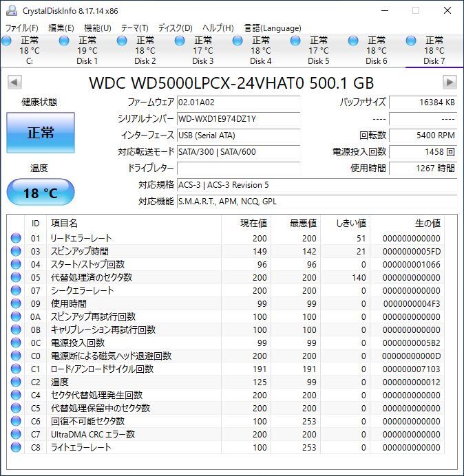This screenshot has height=476, width=464.
Task: Click status orb for 回復不可能セクタ数 row
Action: coord(16,421)
